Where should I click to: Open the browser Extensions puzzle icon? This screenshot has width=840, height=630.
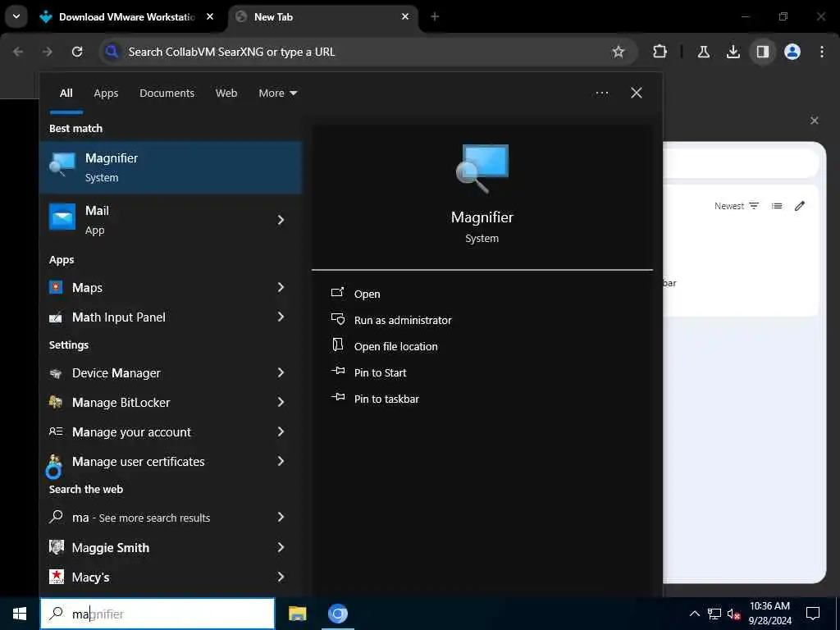pos(660,52)
